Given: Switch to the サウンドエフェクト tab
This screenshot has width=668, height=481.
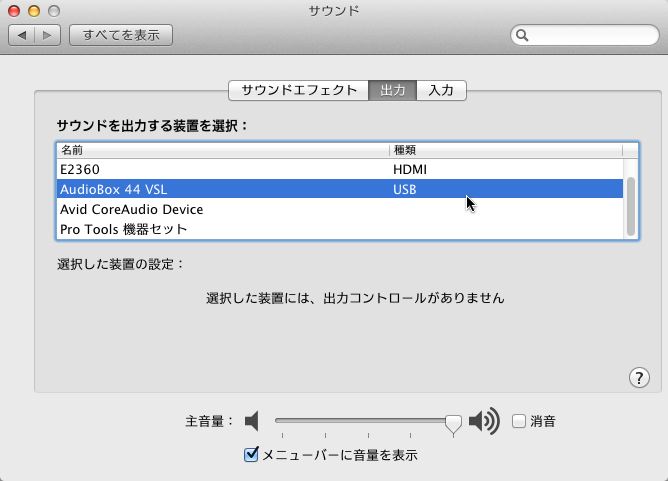Looking at the screenshot, I should pos(299,90).
